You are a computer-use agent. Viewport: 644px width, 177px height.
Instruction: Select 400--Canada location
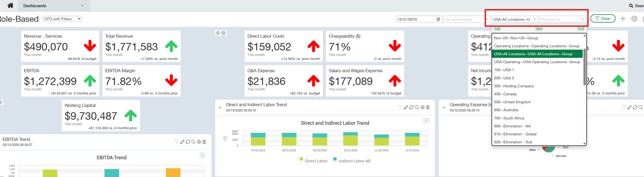537,94
